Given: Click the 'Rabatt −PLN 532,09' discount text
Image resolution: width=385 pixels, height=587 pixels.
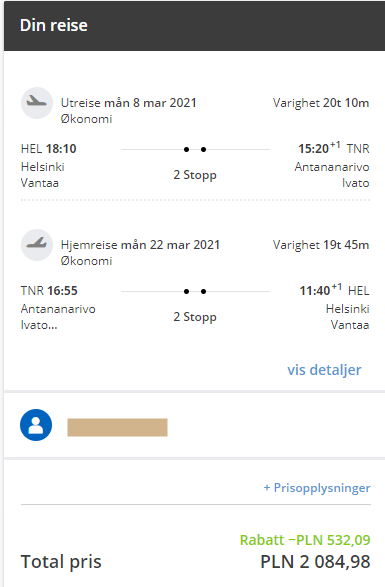Looking at the screenshot, I should 305,540.
